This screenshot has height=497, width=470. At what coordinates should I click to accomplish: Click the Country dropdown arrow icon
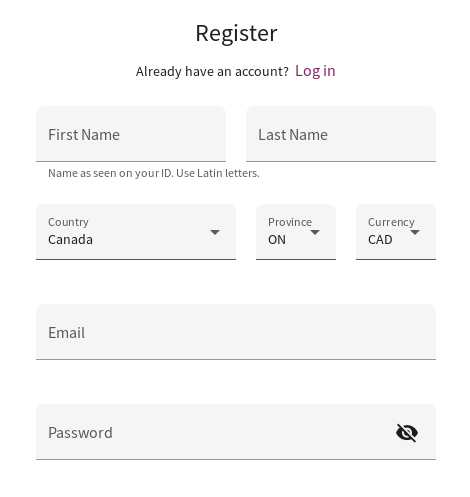(x=215, y=232)
